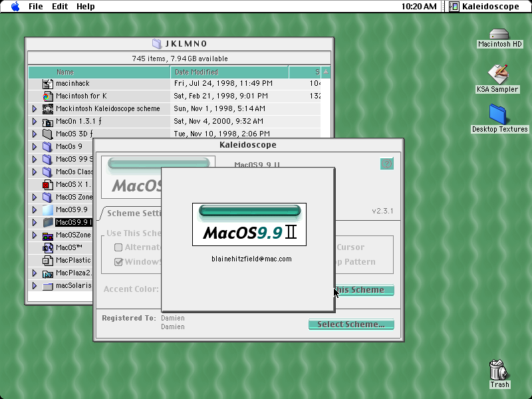Click the MacOS 99 folder icon
This screenshot has width=532, height=399.
pos(48,159)
